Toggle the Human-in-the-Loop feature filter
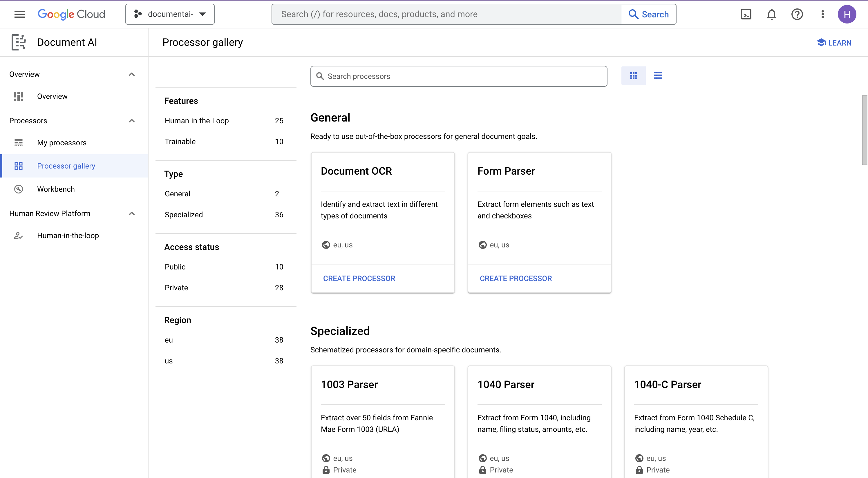 point(197,121)
